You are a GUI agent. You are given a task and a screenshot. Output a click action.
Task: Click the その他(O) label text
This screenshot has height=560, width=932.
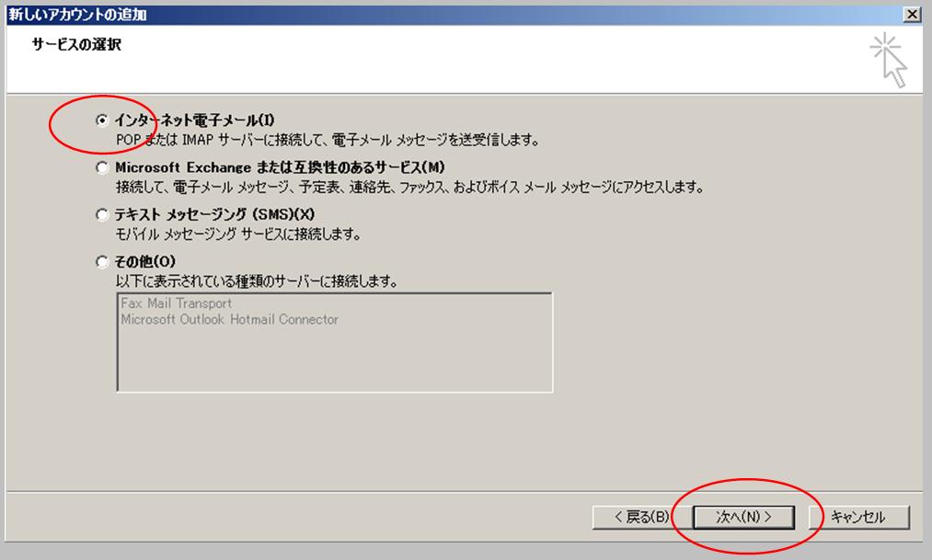(139, 262)
